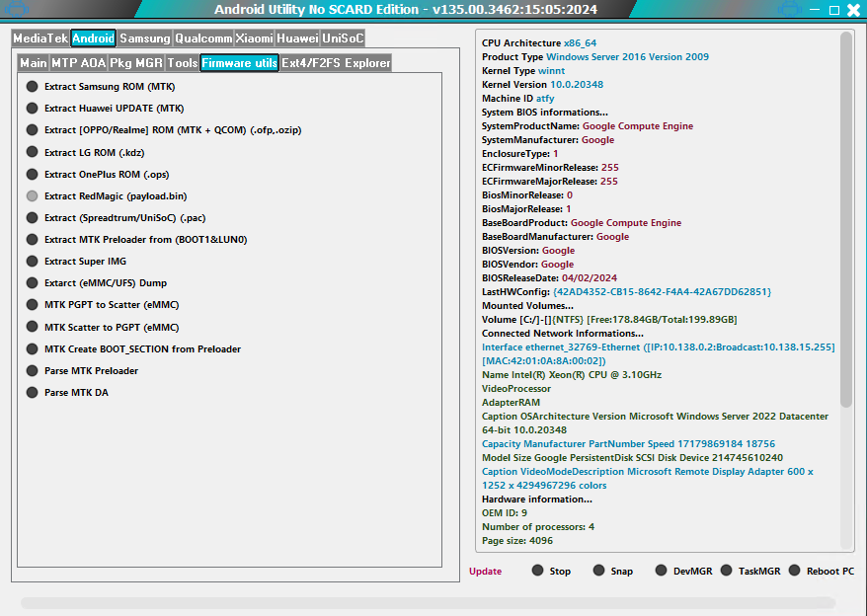Switch to Pkg MGR sub-tab
This screenshot has height=616, width=867.
(135, 63)
